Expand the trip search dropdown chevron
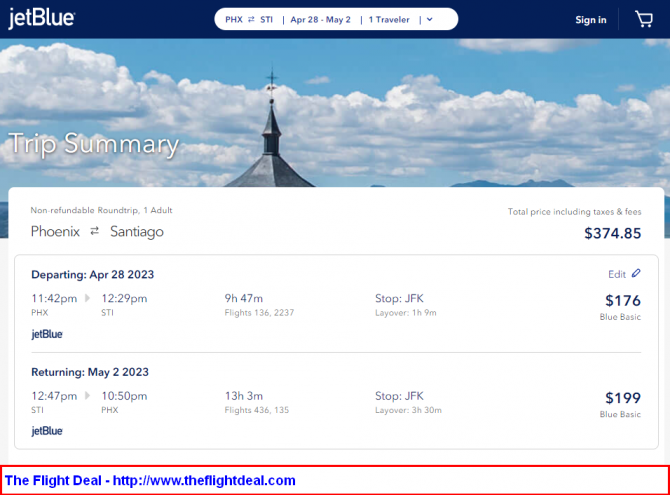The width and height of the screenshot is (670, 495). [x=430, y=20]
